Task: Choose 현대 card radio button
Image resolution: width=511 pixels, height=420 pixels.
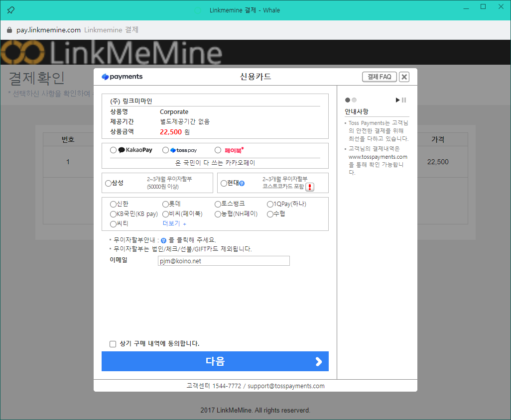Action: point(224,183)
